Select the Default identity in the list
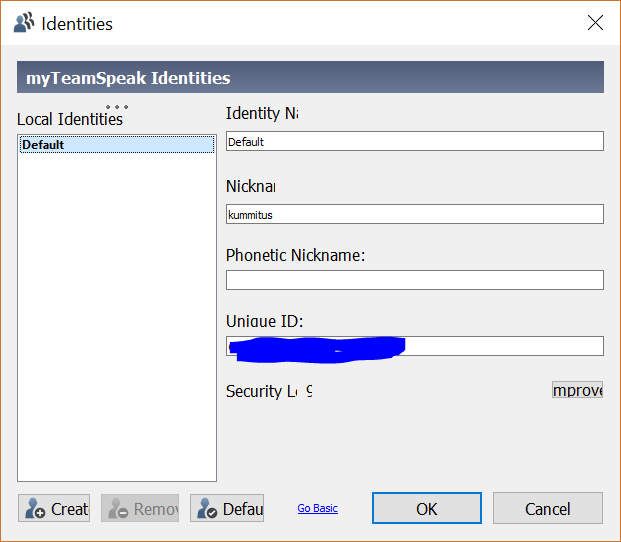 coord(117,145)
